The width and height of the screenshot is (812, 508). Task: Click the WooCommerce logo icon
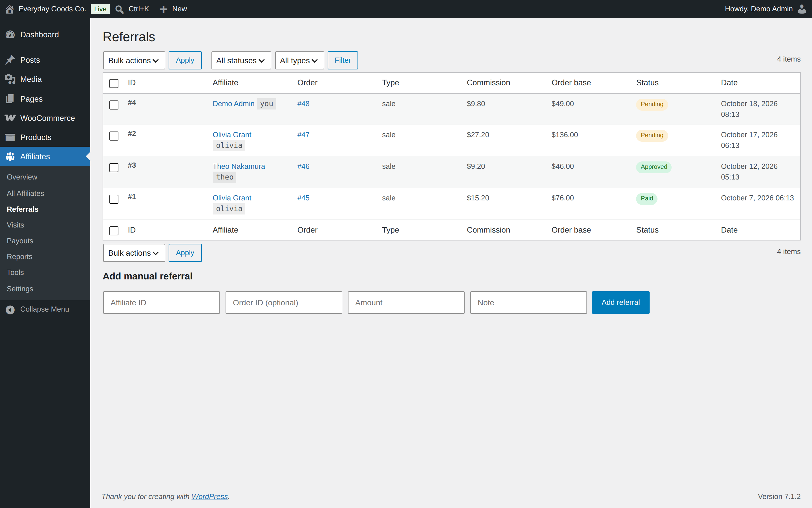coord(10,118)
